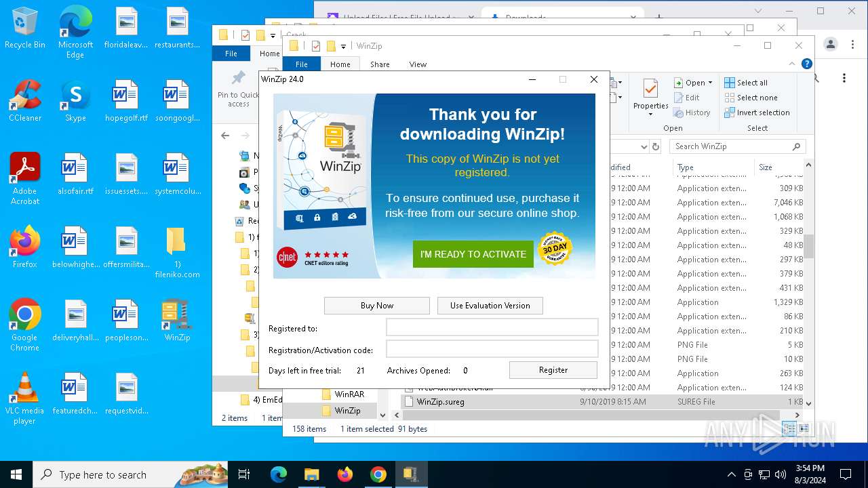The width and height of the screenshot is (868, 488).
Task: Click History in the Open group
Action: [x=692, y=113]
